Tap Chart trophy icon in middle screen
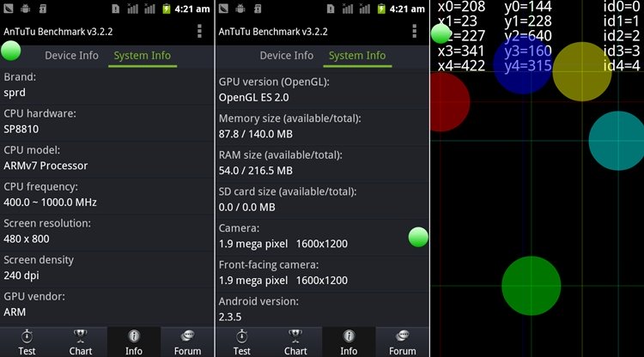The image size is (644, 357). point(295,336)
